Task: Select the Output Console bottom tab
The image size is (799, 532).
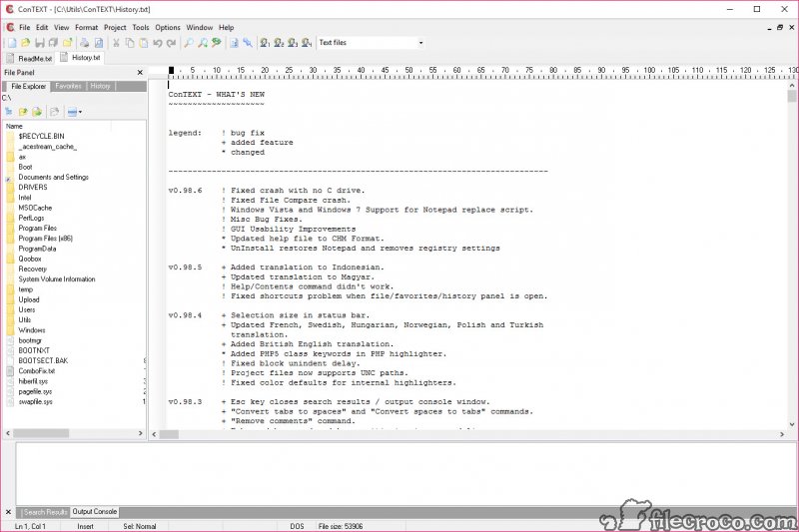Action: 94,512
